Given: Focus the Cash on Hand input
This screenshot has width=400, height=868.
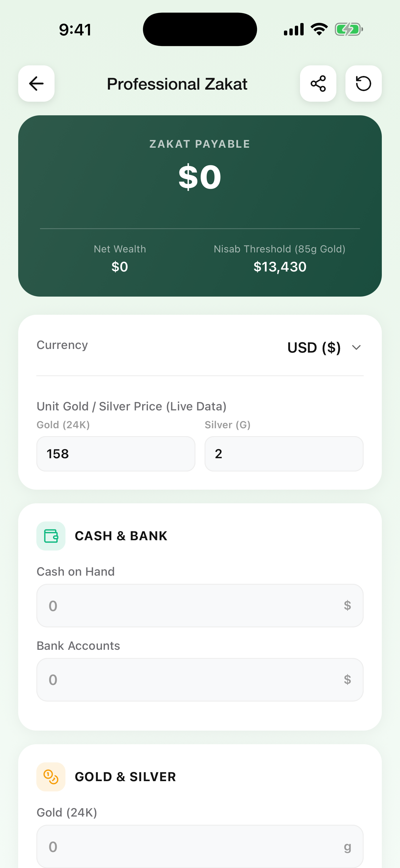Looking at the screenshot, I should tap(200, 606).
